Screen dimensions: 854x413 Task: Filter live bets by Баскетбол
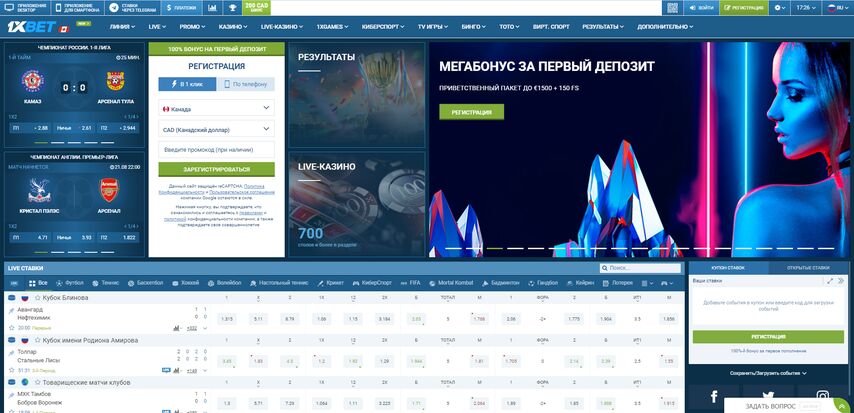click(x=145, y=283)
